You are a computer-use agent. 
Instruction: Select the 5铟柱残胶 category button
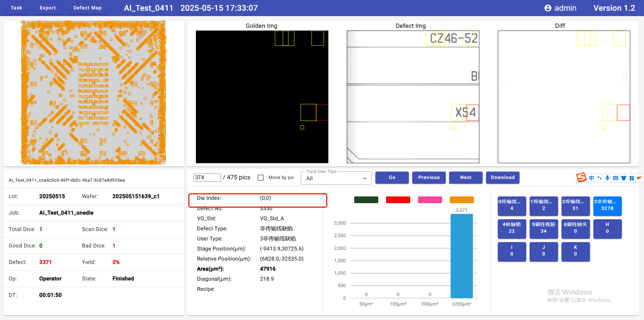click(544, 229)
